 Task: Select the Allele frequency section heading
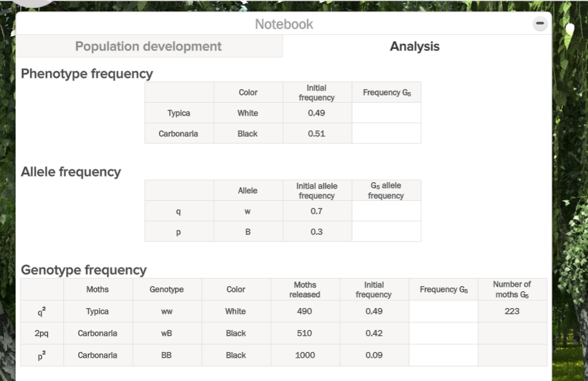point(71,172)
